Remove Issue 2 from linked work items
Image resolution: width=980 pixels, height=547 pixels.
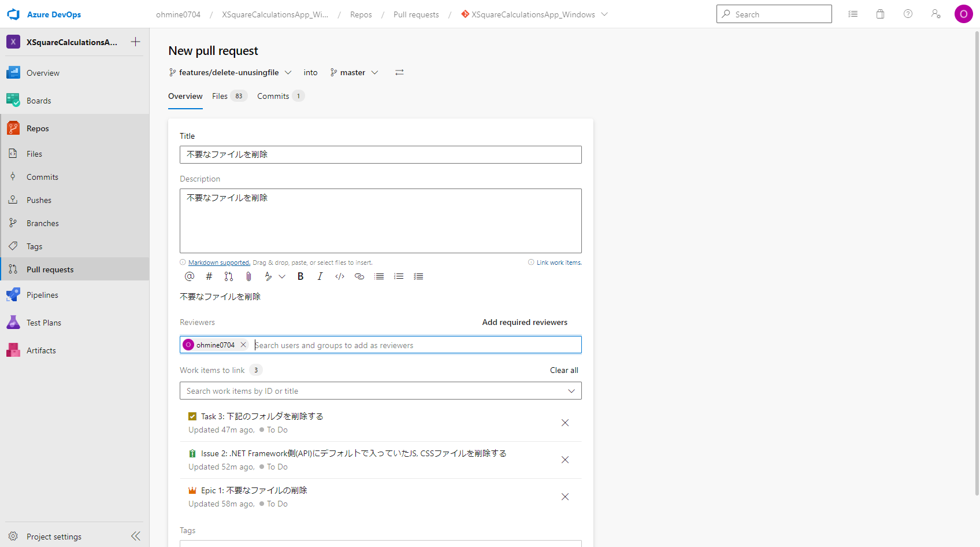click(565, 460)
